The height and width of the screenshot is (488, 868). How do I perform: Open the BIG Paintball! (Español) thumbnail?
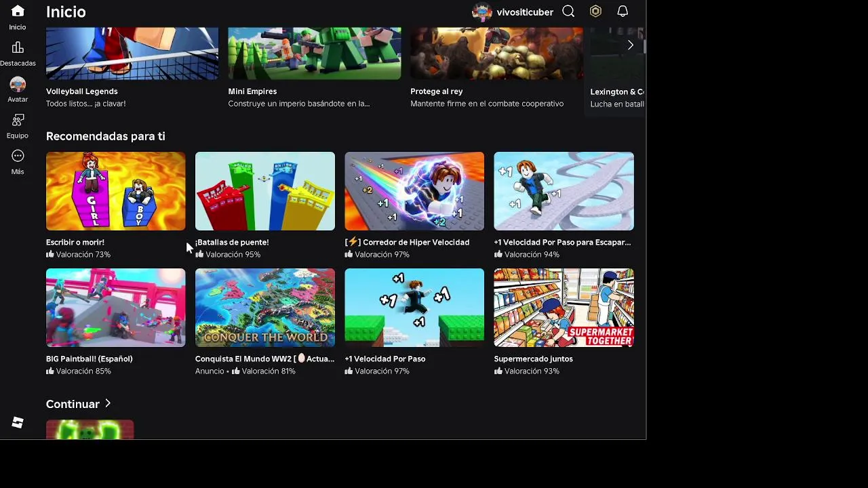(x=115, y=308)
